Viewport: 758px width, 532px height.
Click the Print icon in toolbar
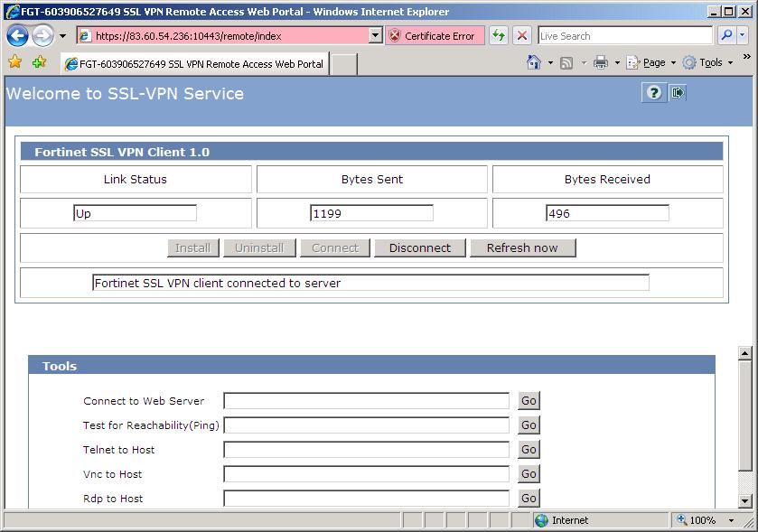point(600,62)
